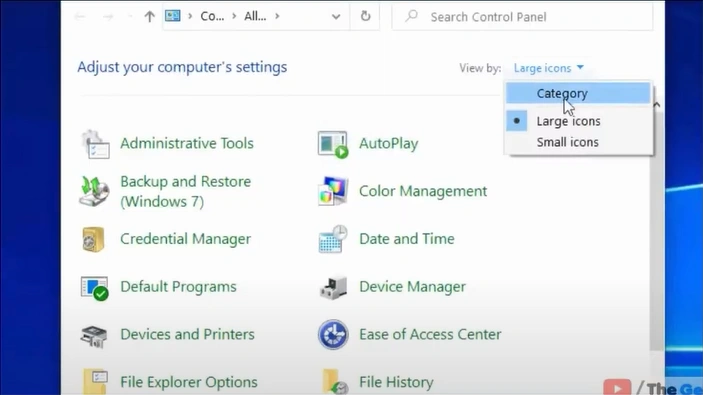
Task: Open the File Explorer Options folder icon
Action: click(95, 382)
